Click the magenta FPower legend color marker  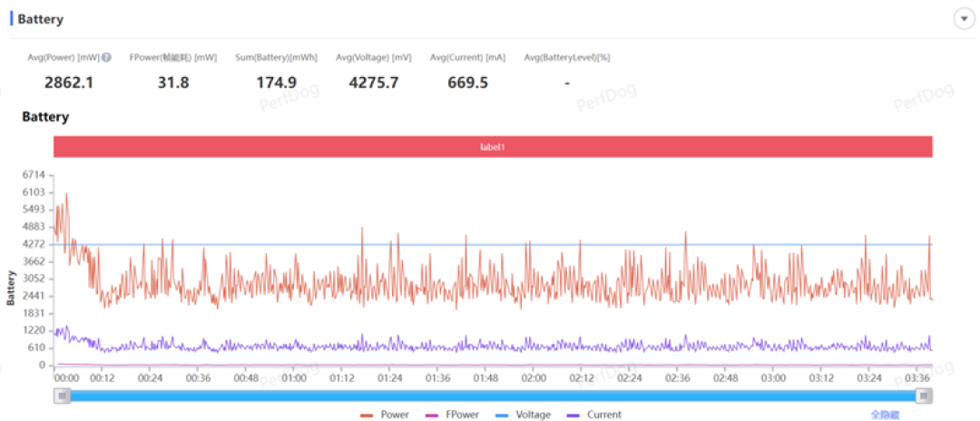(431, 415)
